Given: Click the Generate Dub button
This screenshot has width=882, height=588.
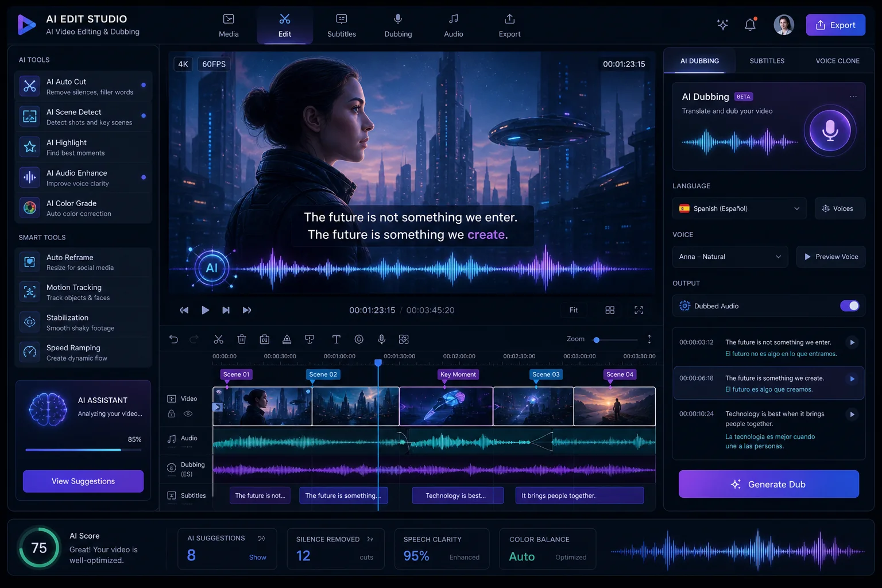Looking at the screenshot, I should click(769, 484).
